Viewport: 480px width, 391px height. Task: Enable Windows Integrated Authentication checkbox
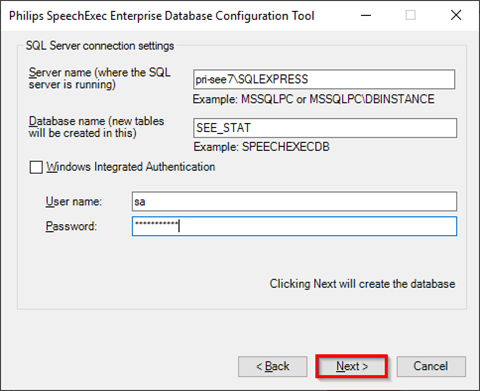click(x=36, y=167)
